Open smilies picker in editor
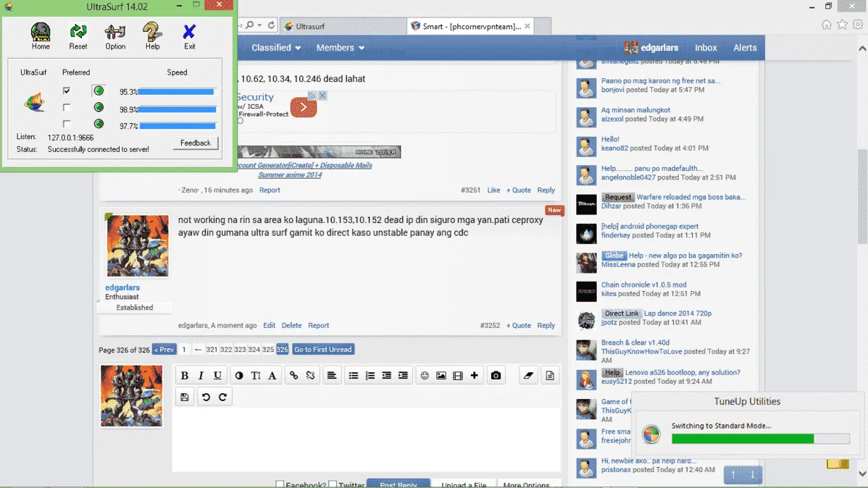Screen dimensions: 868x488 point(425,375)
